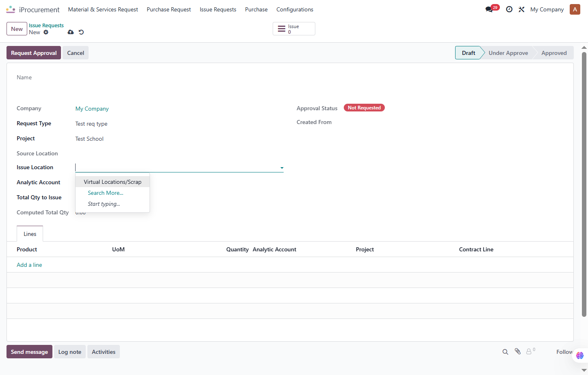
Task: Click the Project field showing Test School
Action: point(89,139)
